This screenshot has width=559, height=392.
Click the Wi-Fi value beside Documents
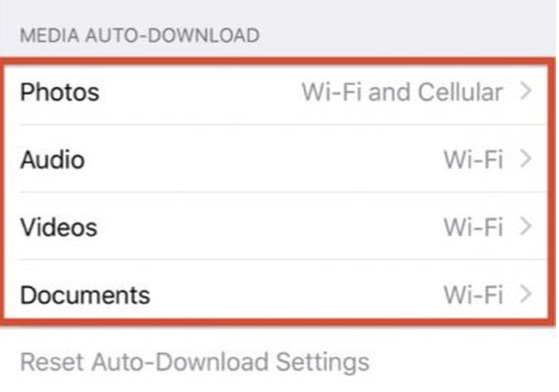[473, 295]
